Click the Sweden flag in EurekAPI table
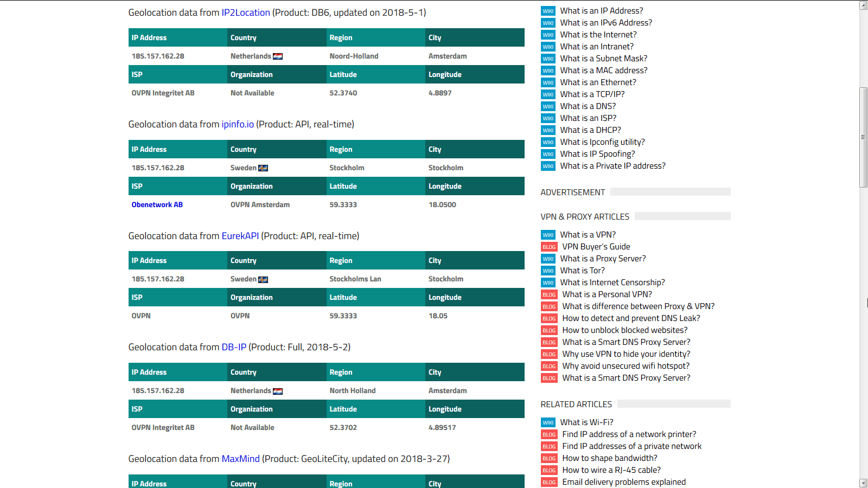Viewport: 868px width, 488px height. point(263,279)
